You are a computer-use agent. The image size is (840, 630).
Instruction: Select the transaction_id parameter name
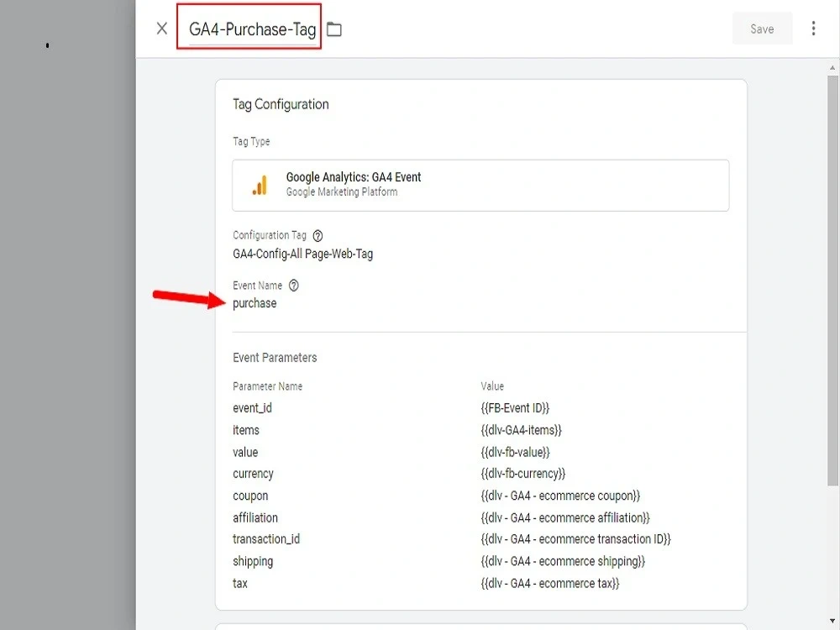tap(266, 539)
